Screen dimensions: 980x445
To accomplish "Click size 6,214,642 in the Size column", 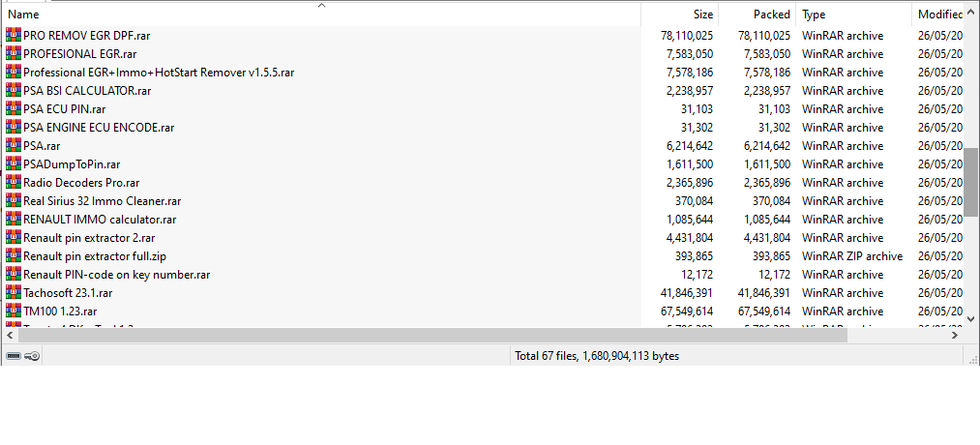I will (690, 146).
